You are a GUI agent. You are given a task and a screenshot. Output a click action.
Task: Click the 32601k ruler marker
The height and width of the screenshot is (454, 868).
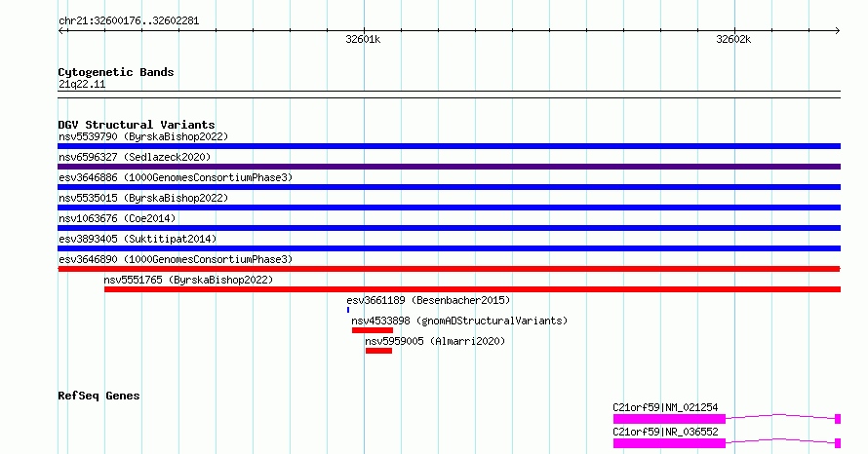[x=363, y=39]
